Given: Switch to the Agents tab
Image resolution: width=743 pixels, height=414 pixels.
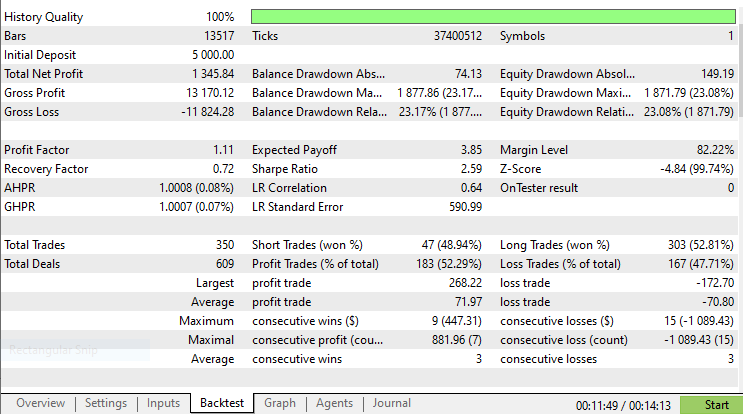Looking at the screenshot, I should (x=334, y=403).
